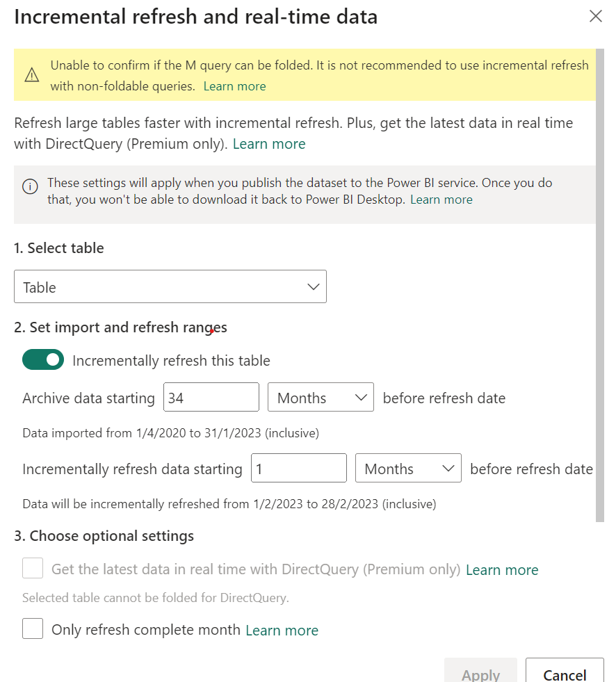Open Learn more link for DirectQuery option
The height and width of the screenshot is (682, 616).
[502, 570]
